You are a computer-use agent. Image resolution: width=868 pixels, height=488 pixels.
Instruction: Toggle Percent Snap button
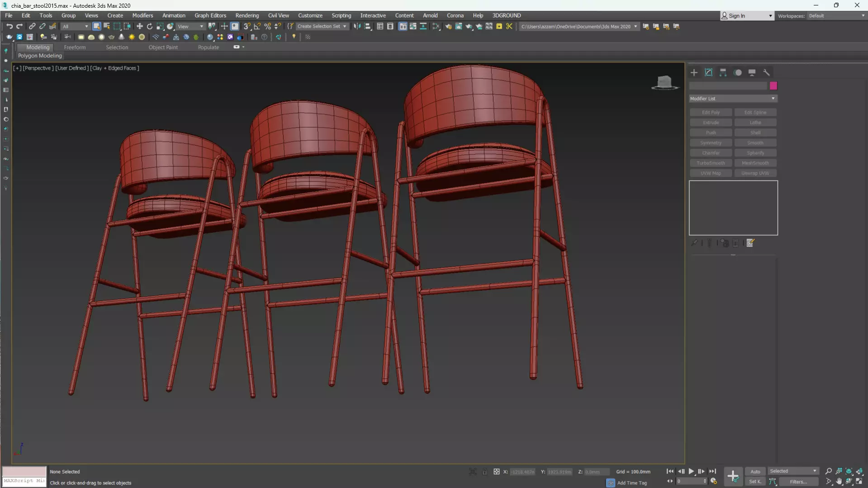268,26
